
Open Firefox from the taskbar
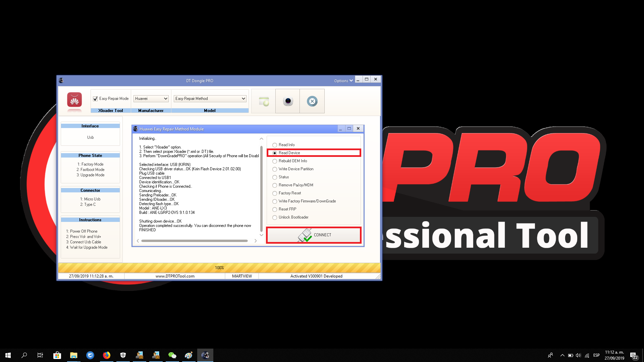click(107, 355)
